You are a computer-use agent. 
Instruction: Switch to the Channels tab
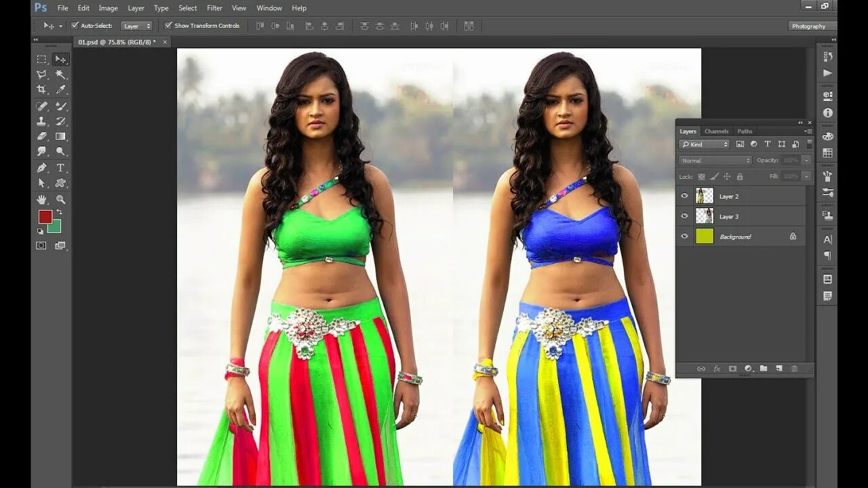pos(716,131)
